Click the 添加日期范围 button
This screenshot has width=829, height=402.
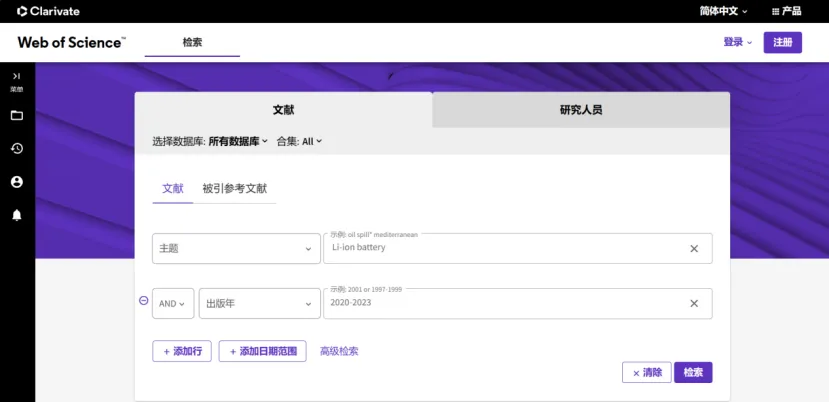(263, 351)
